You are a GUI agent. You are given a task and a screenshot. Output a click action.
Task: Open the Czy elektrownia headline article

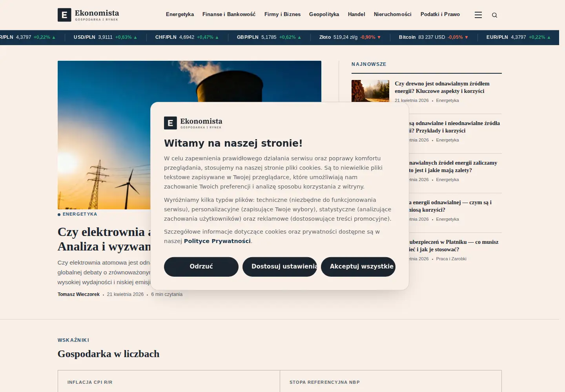point(104,239)
